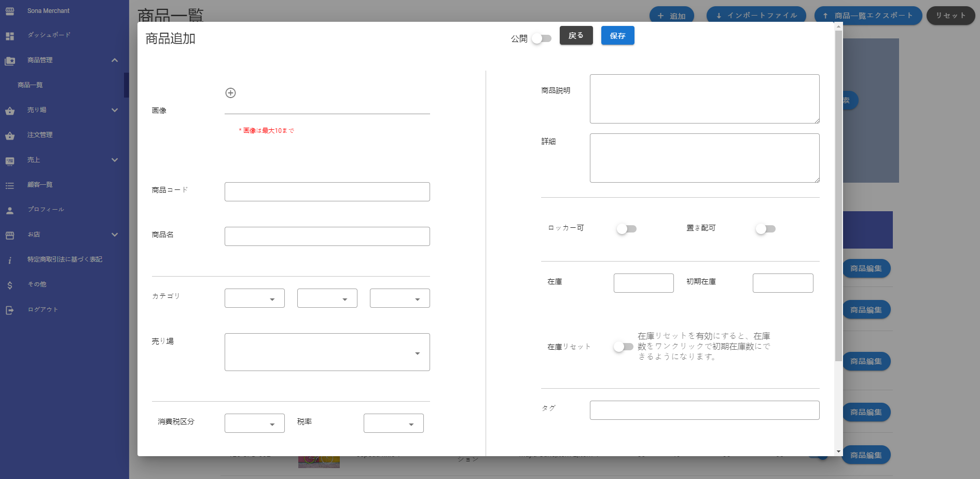Click the ログアウト exit icon

(10, 310)
